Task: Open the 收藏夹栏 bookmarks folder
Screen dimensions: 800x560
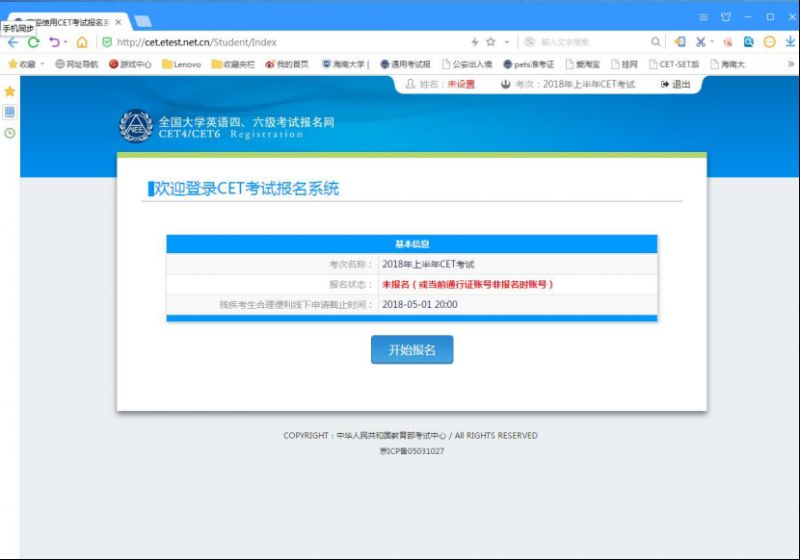Action: coord(233,64)
